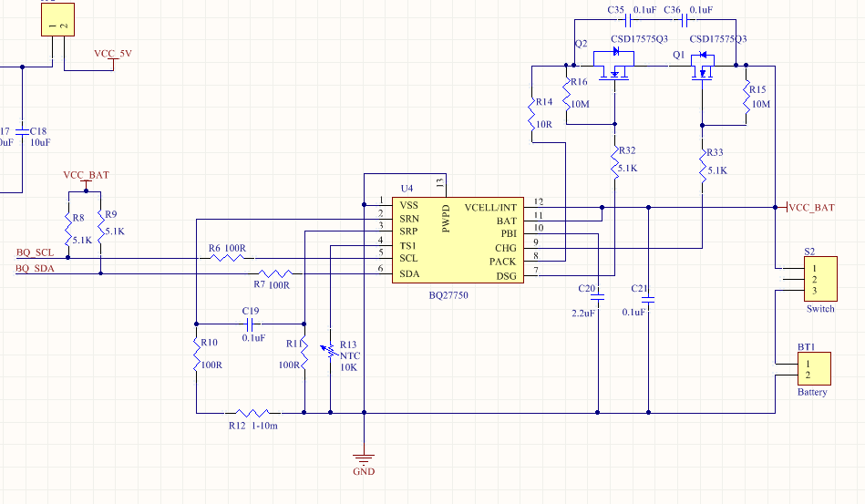Screen dimensions: 865x504
Task: Select resistor R12 sense resistor symbol
Action: click(252, 413)
